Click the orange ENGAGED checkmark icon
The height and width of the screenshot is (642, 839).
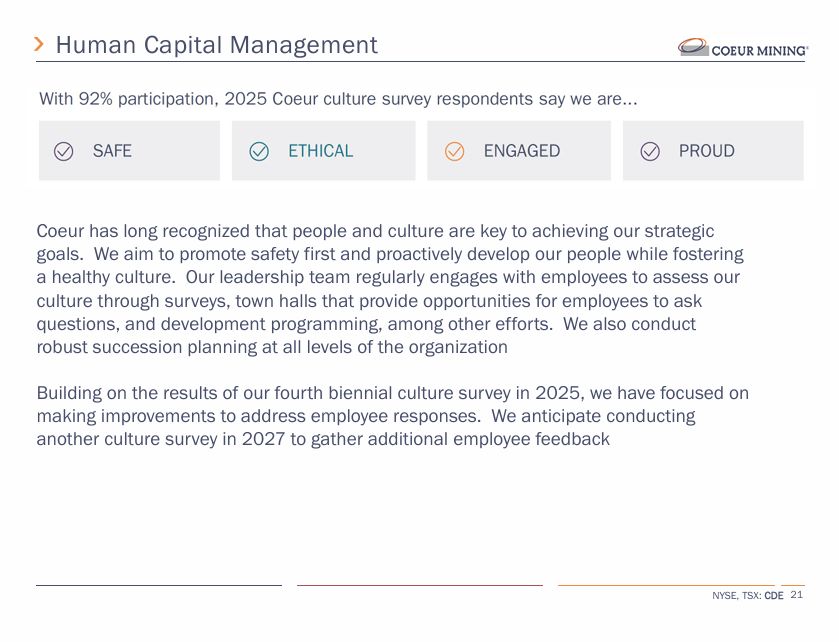[x=454, y=151]
